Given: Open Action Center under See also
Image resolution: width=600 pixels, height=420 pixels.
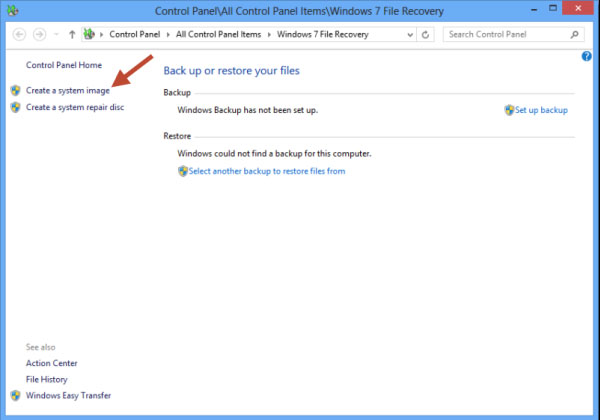Looking at the screenshot, I should coord(52,363).
